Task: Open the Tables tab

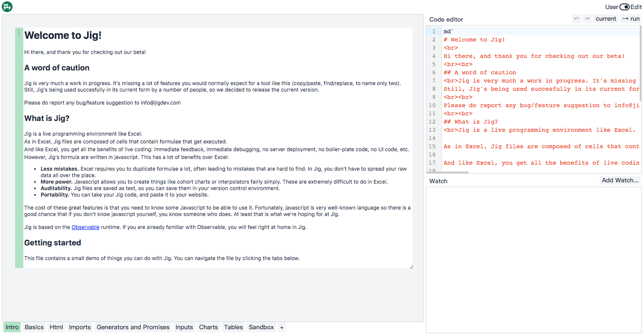Action: click(x=233, y=328)
